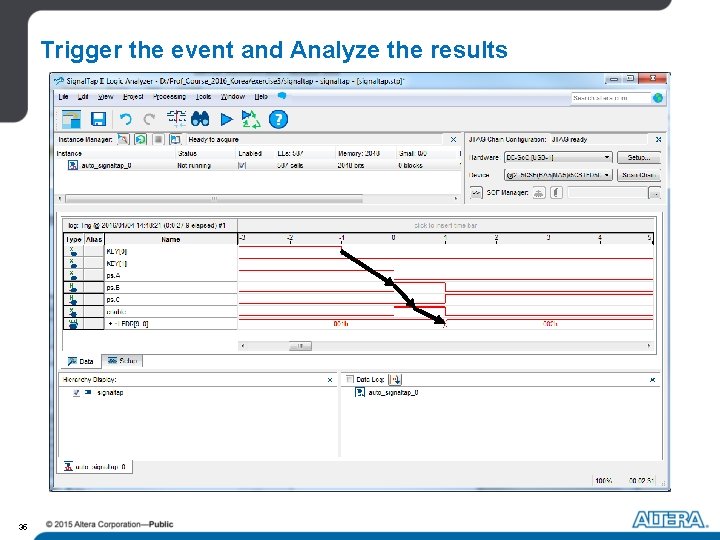
Task: Click the search input field
Action: [611, 98]
